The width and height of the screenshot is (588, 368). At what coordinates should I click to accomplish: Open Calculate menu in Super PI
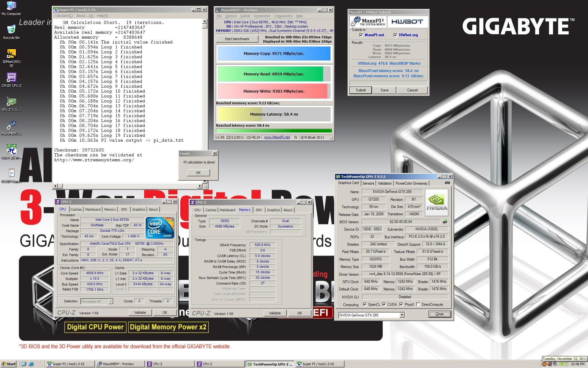[x=63, y=16]
